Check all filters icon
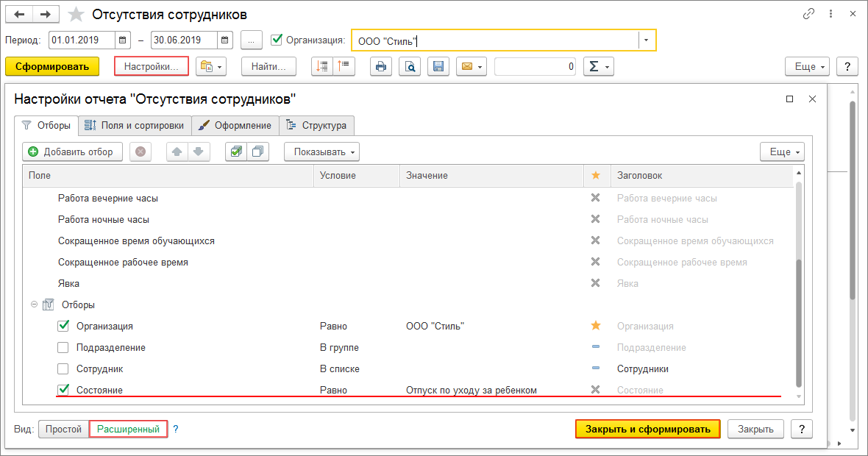The height and width of the screenshot is (456, 868). tap(236, 152)
